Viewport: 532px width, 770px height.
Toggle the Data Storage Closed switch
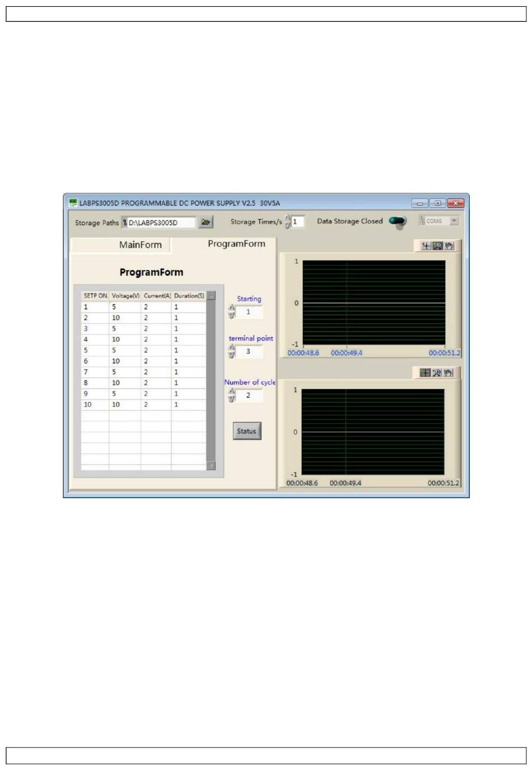click(x=398, y=221)
